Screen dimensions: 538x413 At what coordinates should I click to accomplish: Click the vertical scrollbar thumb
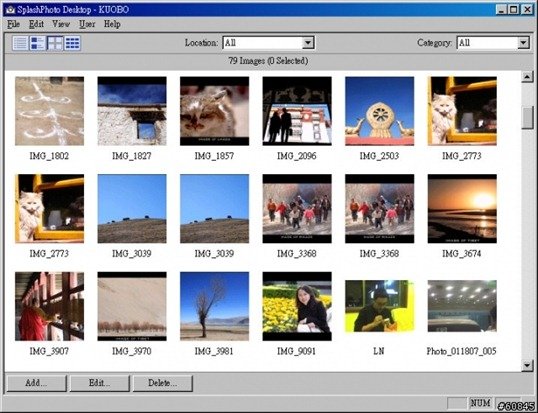[x=527, y=117]
